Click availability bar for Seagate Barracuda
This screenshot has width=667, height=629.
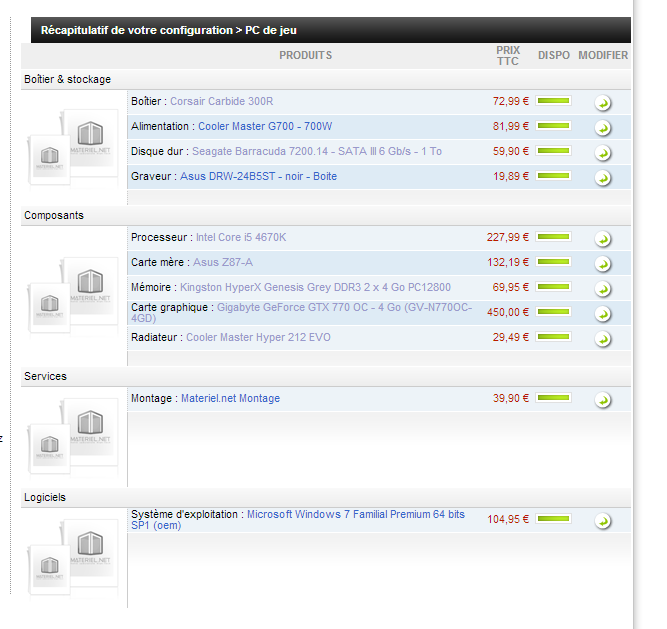pyautogui.click(x=553, y=151)
